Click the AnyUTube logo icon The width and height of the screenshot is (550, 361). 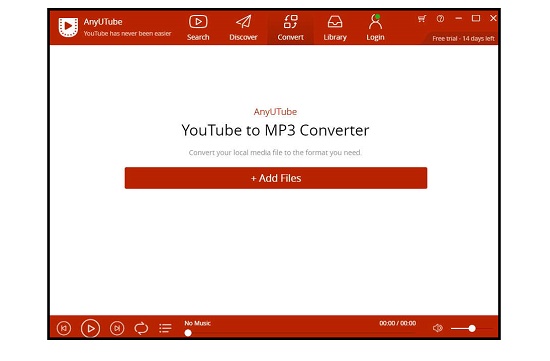(68, 27)
